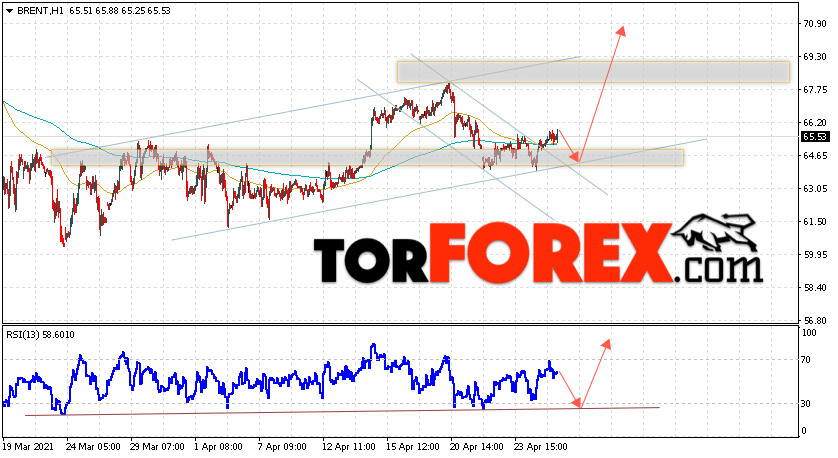
Task: Click the BRENT,H1 dropdown triangle
Action: point(9,11)
